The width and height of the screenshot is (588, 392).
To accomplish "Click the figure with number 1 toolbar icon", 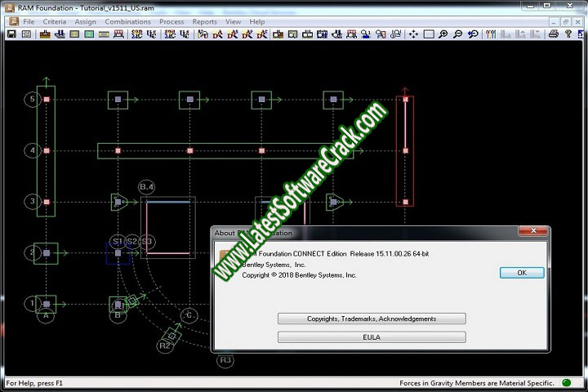I will tap(366, 34).
